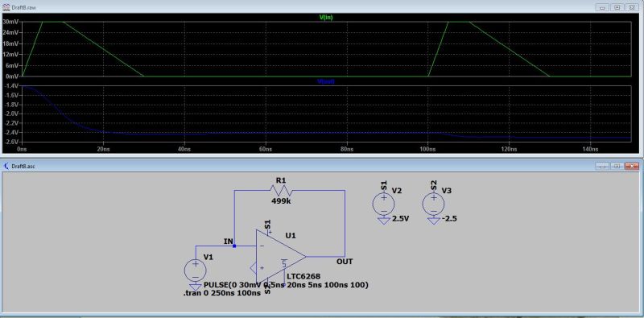
Task: Click the -2.5 value of V3
Action: (449, 218)
